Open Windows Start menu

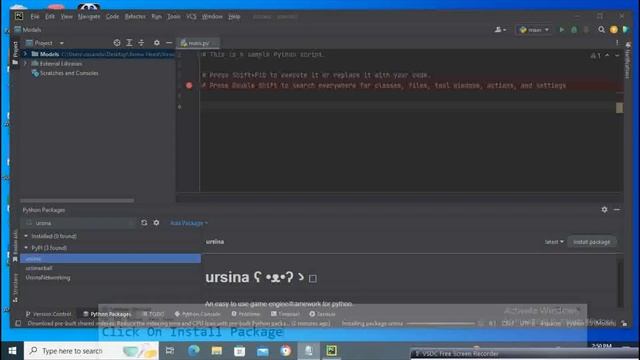(x=12, y=351)
